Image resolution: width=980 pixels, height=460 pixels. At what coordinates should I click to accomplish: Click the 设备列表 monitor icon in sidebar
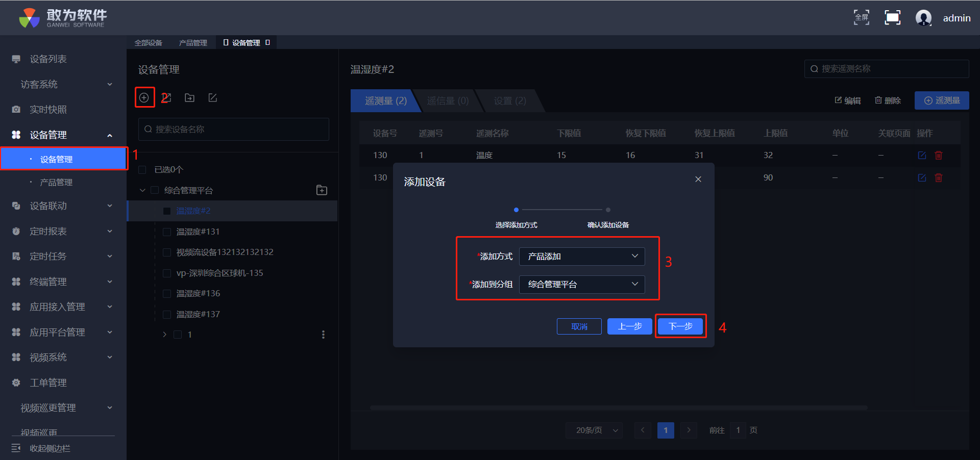(x=16, y=59)
